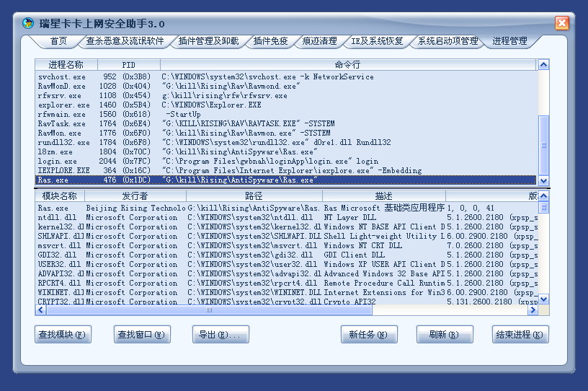
Task: Select the 痕迹清理 tab
Action: (x=319, y=41)
